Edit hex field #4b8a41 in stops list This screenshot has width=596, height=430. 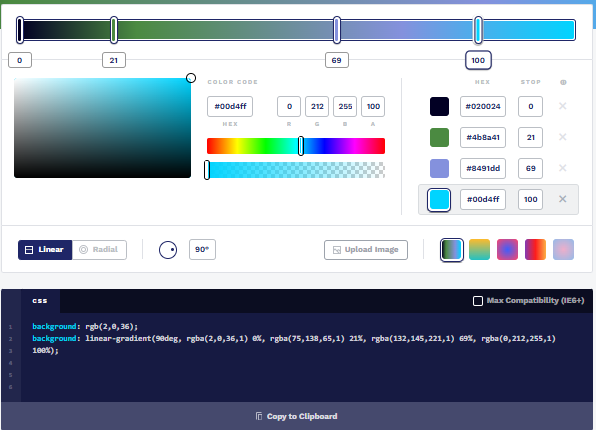coord(483,137)
